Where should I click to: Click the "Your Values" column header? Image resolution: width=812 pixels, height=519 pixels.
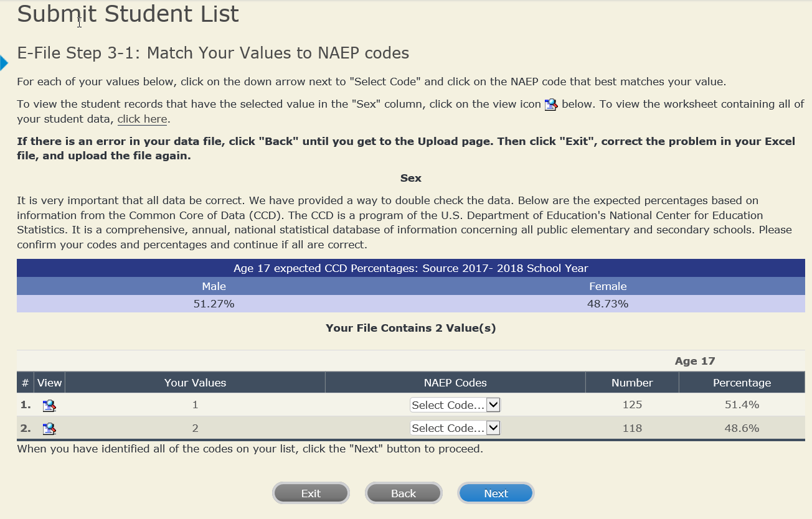point(195,383)
